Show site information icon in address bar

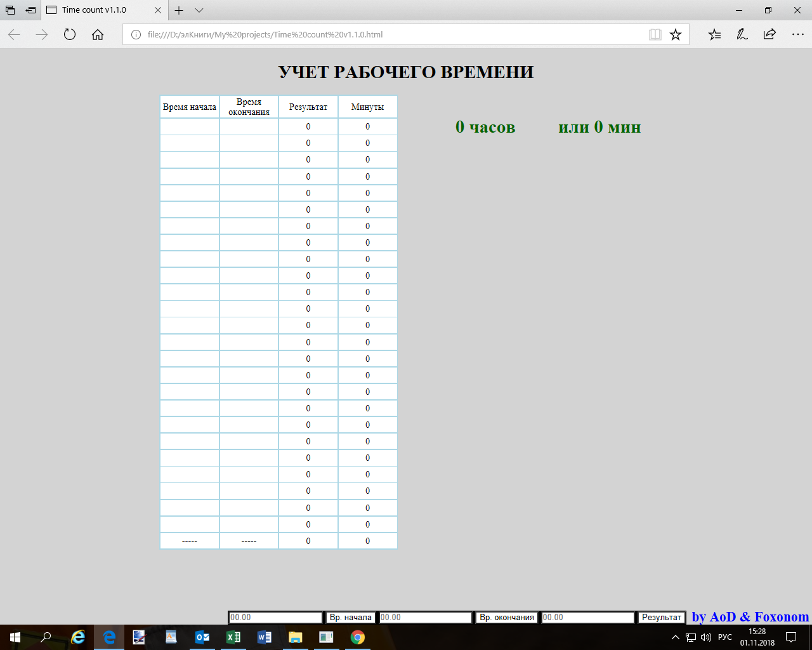[x=135, y=35]
